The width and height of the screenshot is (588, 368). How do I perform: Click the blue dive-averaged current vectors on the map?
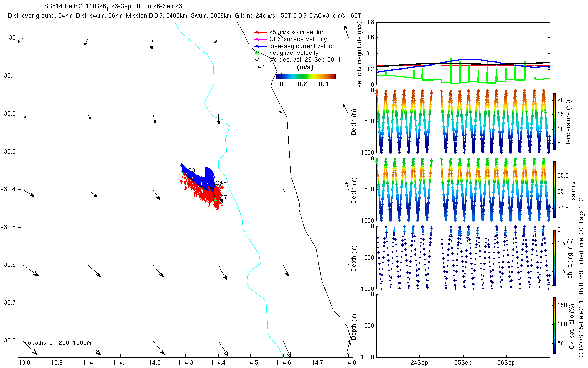(198, 177)
